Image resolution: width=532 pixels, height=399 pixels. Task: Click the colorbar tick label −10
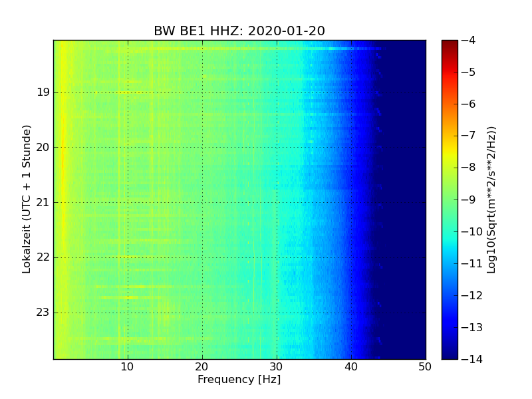tap(472, 231)
